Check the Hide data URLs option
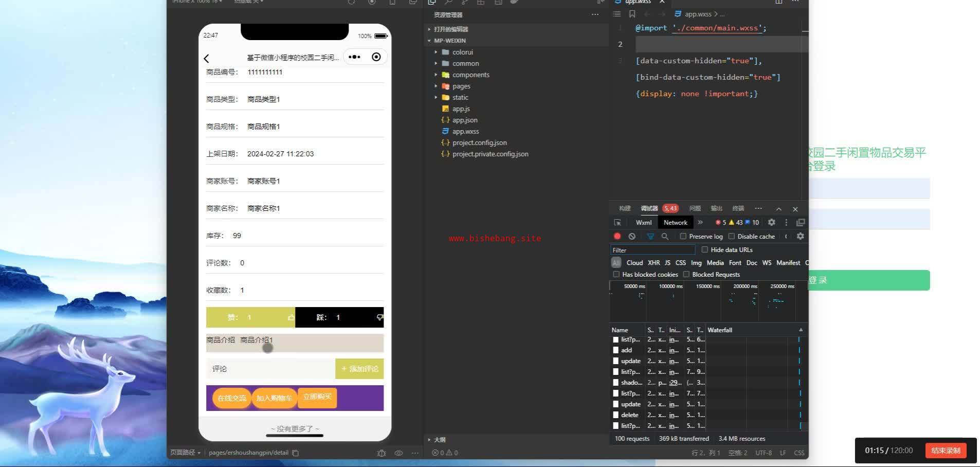This screenshot has height=467, width=980. coord(705,250)
